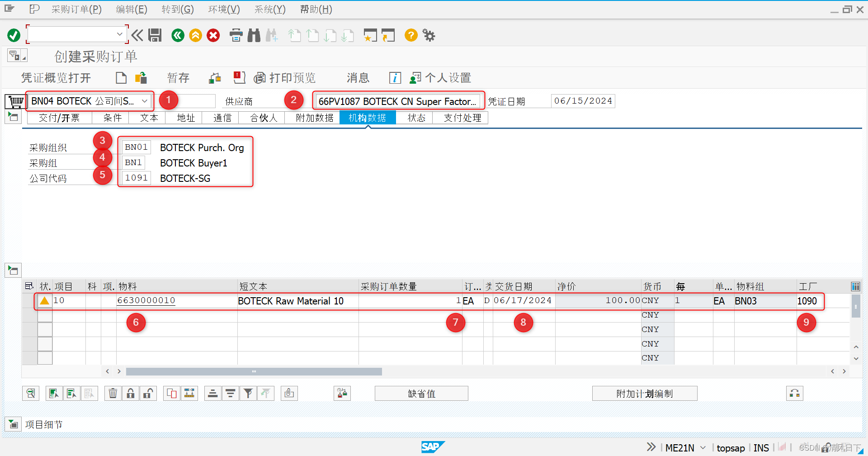
Task: Click the 采购组织 BN01 input field
Action: tap(136, 147)
